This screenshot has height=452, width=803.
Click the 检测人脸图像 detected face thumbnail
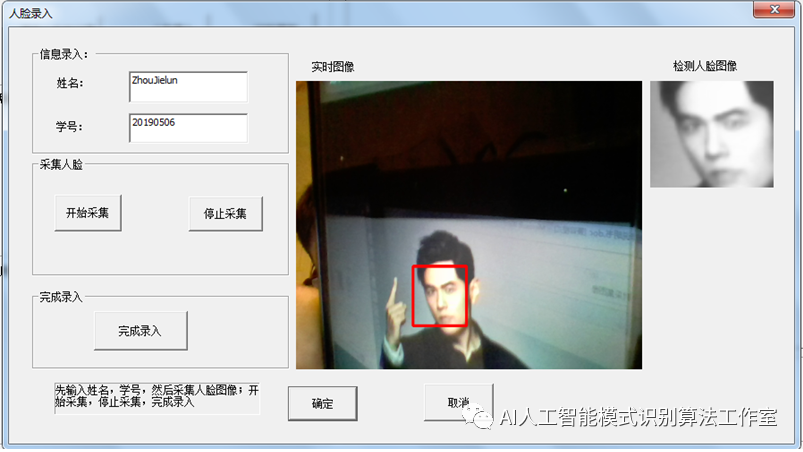pyautogui.click(x=712, y=134)
